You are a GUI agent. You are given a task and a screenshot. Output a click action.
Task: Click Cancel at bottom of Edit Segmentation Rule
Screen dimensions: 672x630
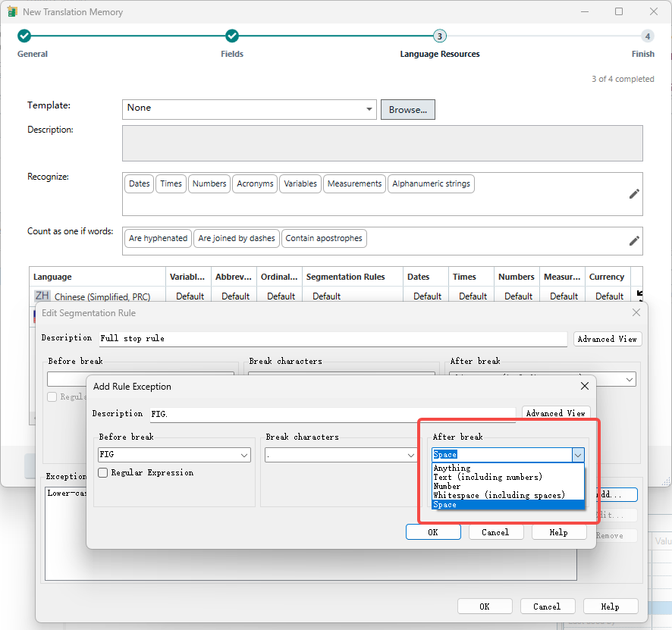547,606
